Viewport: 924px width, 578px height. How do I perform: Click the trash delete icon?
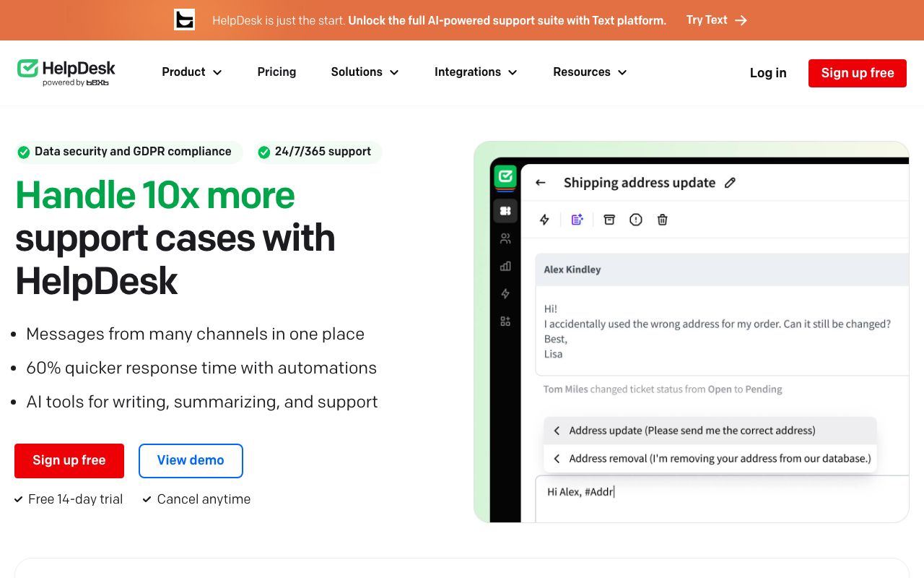[663, 220]
